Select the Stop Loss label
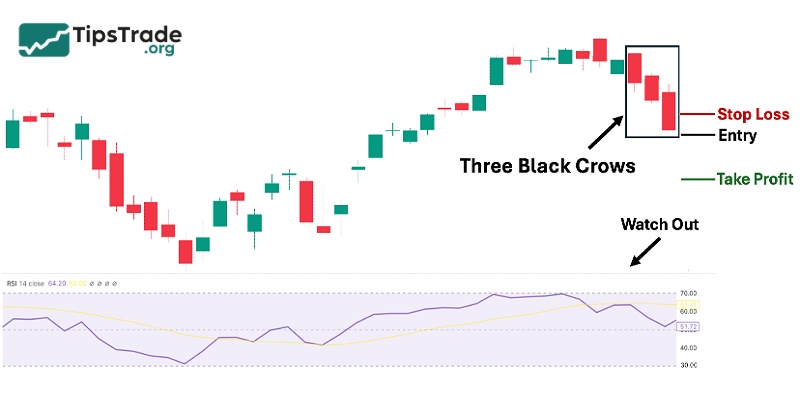The image size is (800, 400). pyautogui.click(x=753, y=115)
